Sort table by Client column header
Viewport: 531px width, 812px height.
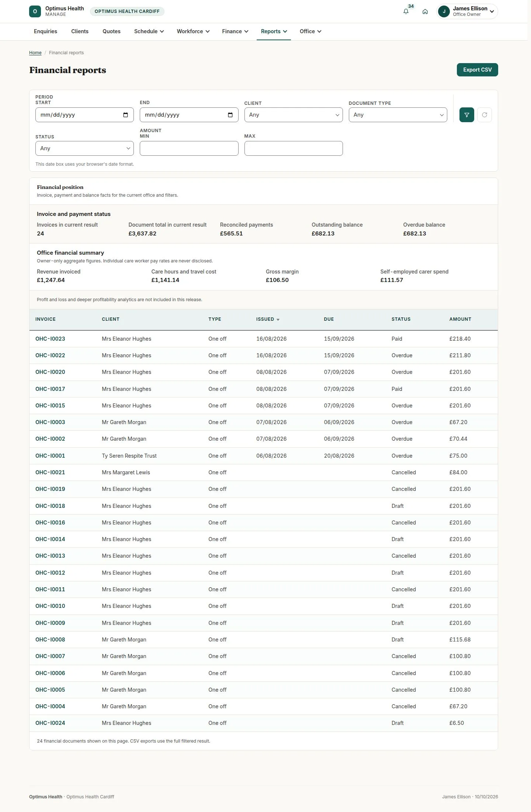111,319
